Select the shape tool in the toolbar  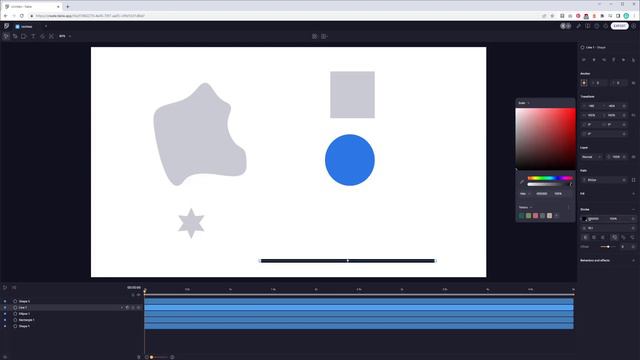click(24, 36)
